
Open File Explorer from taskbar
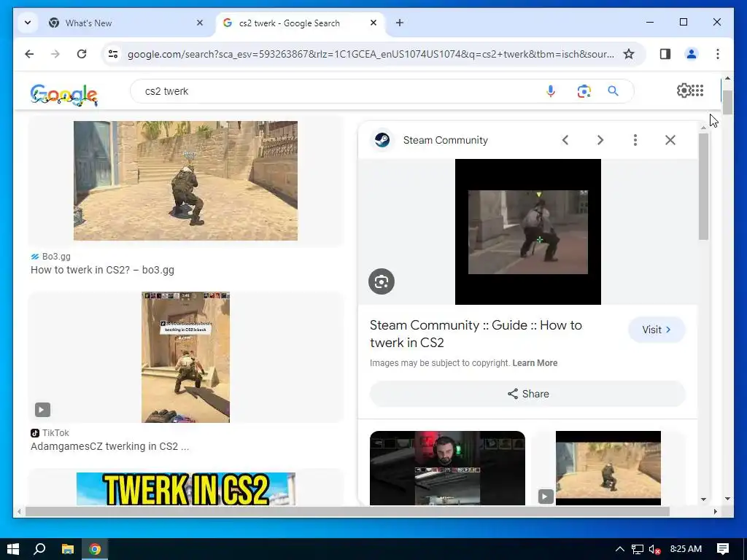[68, 549]
